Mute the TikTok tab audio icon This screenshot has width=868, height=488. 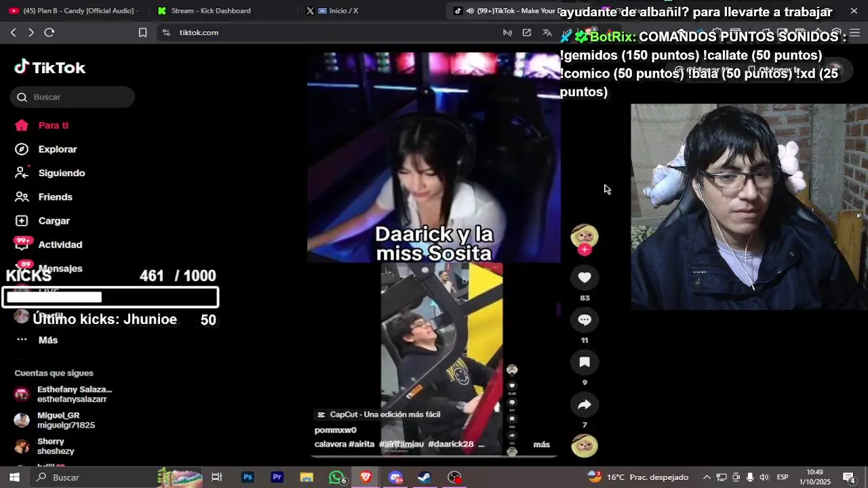(x=469, y=11)
